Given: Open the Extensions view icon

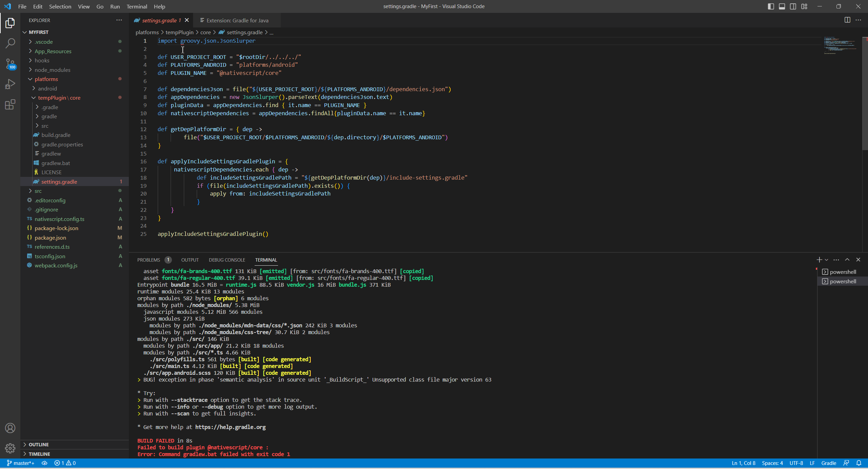Looking at the screenshot, I should 10,104.
